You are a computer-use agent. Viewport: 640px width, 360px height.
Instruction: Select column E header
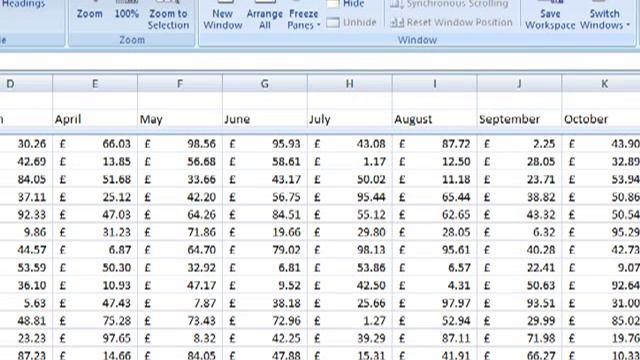[95, 84]
